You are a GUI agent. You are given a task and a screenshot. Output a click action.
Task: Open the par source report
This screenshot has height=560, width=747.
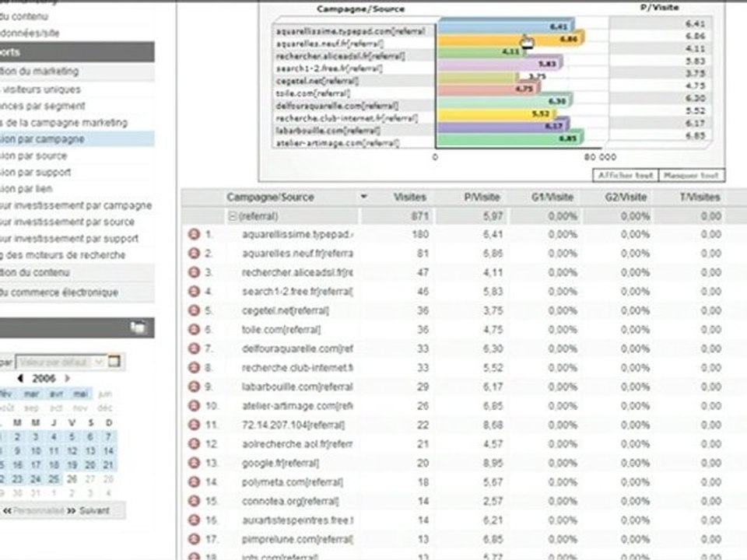pos(33,156)
